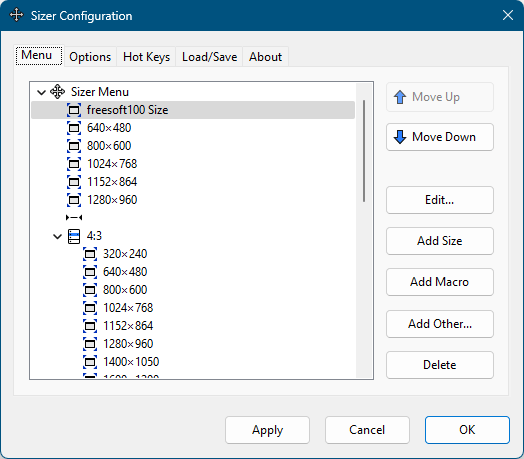Viewport: 524px width, 459px height.
Task: Select the freesoft100 Size entry text
Action: 127,110
